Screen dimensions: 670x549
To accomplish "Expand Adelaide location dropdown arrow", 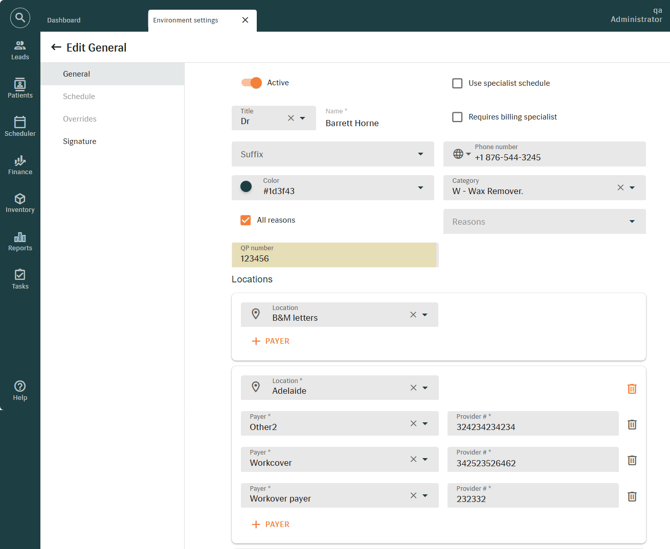I will (425, 388).
